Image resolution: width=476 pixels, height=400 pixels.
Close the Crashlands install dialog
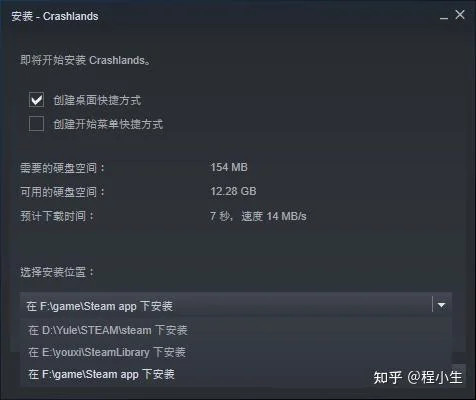(460, 15)
